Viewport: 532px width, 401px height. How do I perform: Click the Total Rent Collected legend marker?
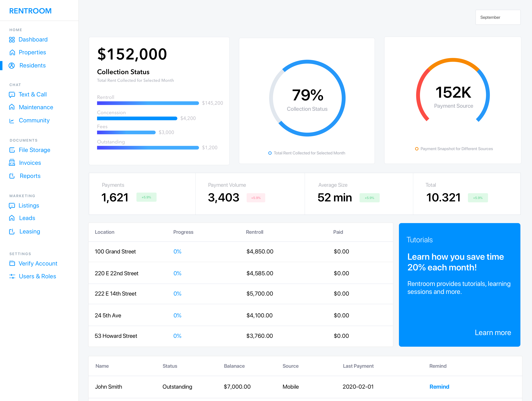[x=270, y=153]
